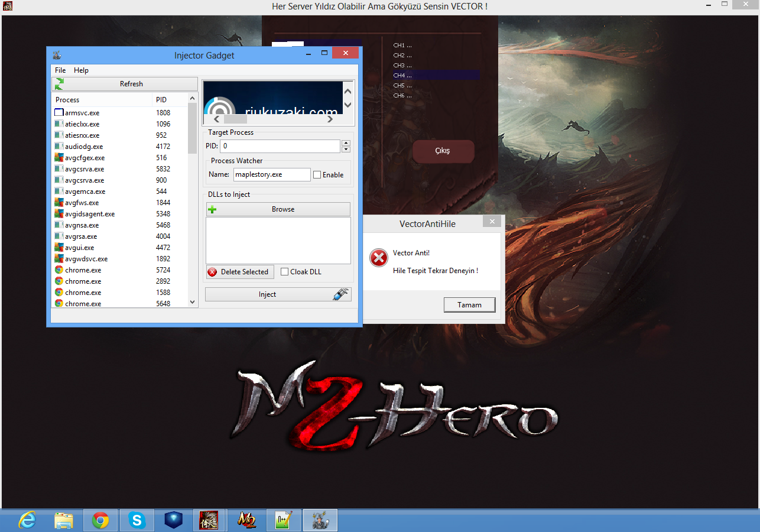Click the AVG icon beside avgui.exe
The width and height of the screenshot is (760, 532).
[59, 248]
